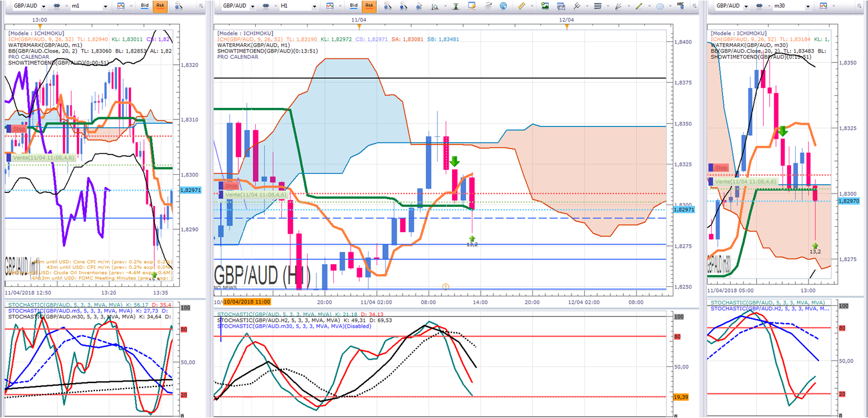This screenshot has height=418, width=868.
Task: Click link-charts icon in m1 chart toolbar
Action: pos(57,6)
